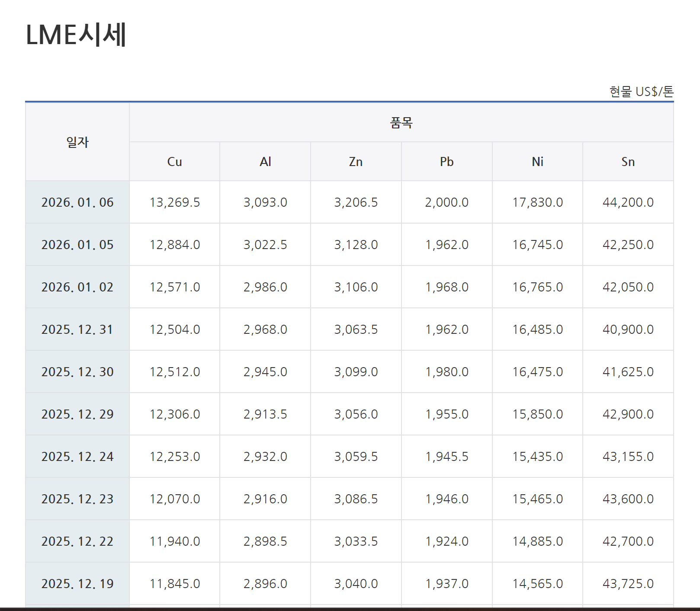This screenshot has width=700, height=611.
Task: Select the Zn column header
Action: tap(356, 162)
